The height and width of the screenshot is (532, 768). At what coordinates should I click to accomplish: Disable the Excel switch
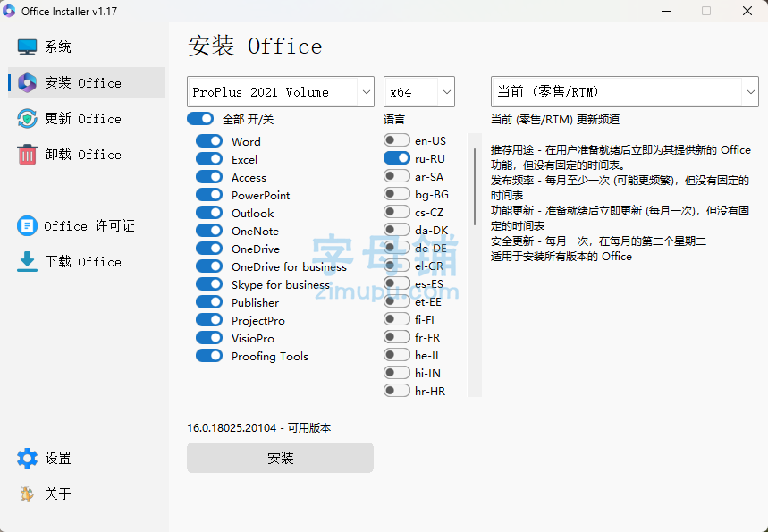[x=209, y=159]
